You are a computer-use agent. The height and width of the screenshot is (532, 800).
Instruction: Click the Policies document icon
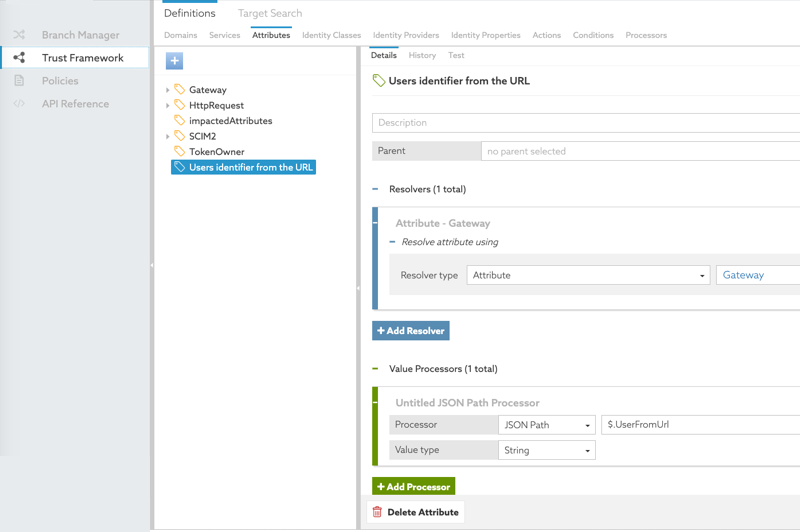tap(19, 81)
